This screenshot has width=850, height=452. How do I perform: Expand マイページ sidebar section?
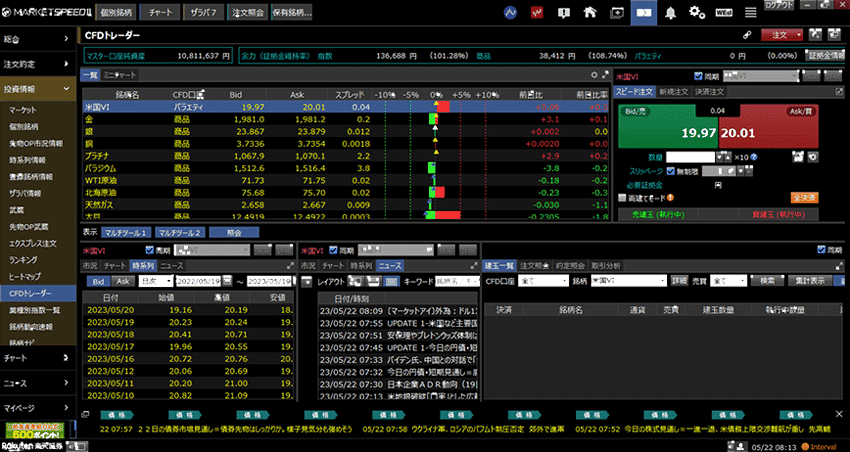[x=38, y=408]
